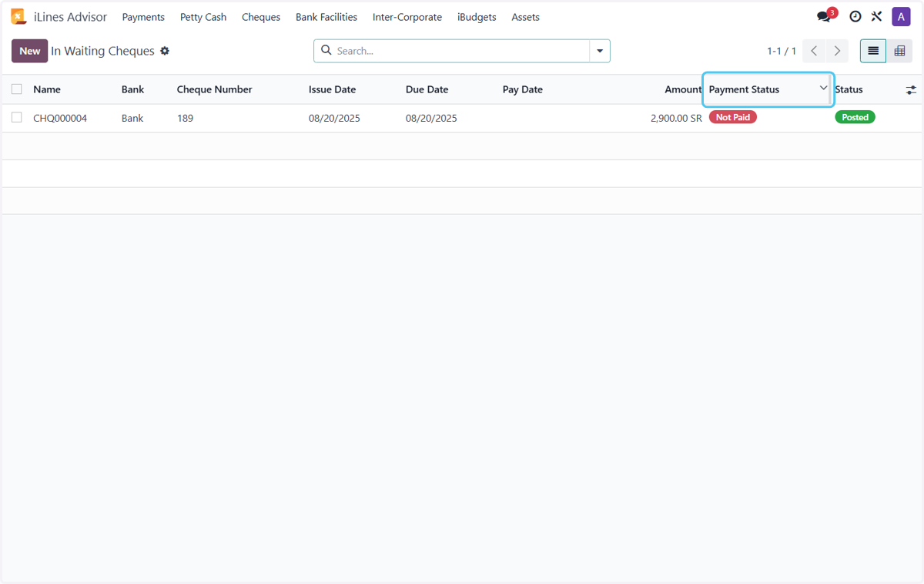Click the In Waiting Cheques breadcrumb title
The image size is (924, 584).
click(102, 51)
